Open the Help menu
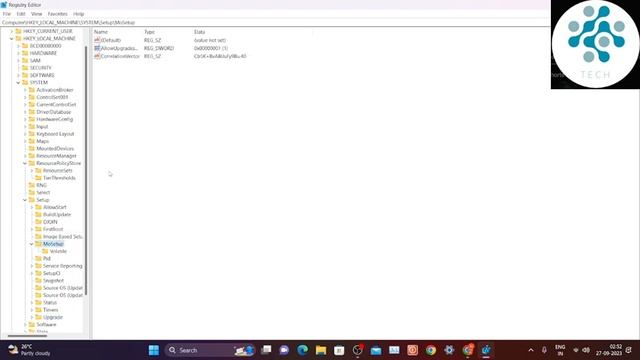Screen dimensions: 640x360 (x=78, y=14)
